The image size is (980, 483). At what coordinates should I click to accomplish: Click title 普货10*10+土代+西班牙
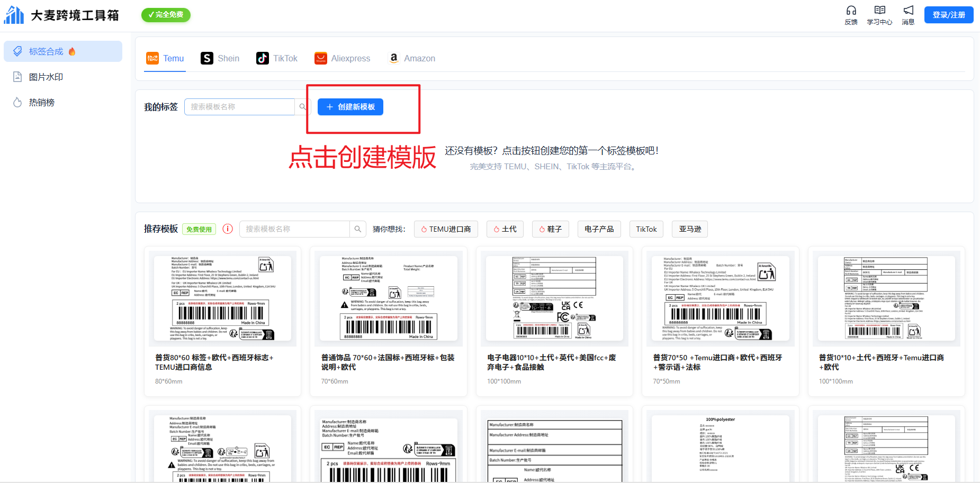click(x=882, y=362)
